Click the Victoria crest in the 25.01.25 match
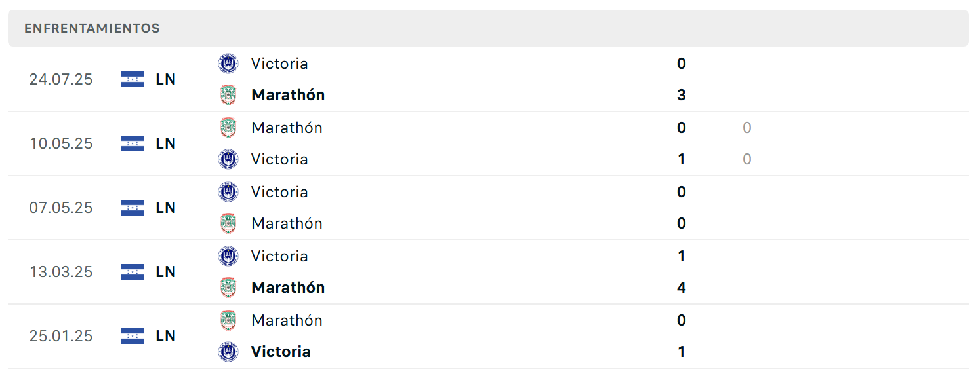980x378 pixels. (228, 352)
